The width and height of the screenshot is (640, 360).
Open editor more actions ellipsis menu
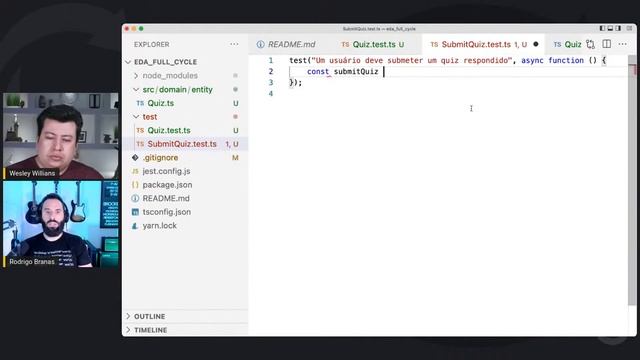[622, 44]
